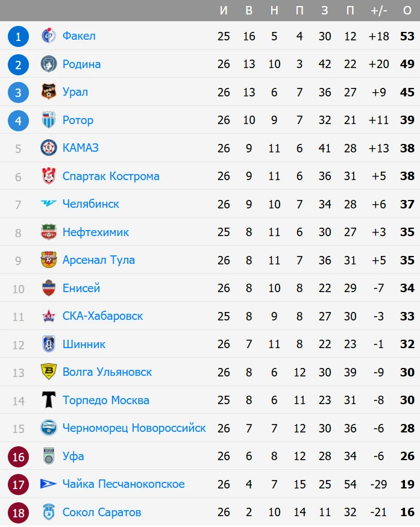Open the Черноморец Новороссийск link

pyautogui.click(x=134, y=428)
